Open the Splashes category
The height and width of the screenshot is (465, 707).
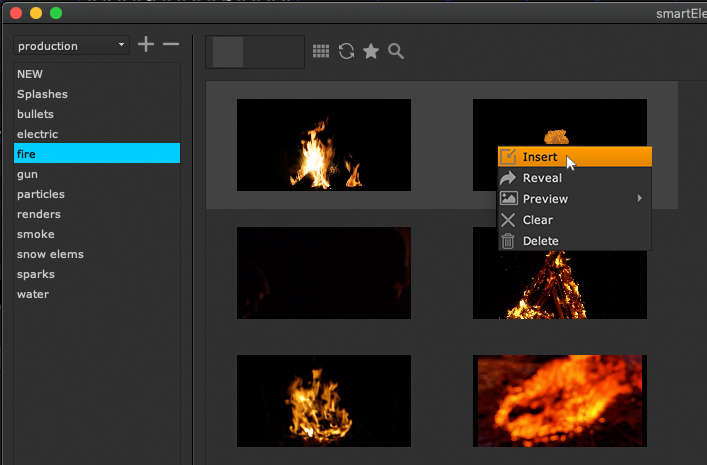[41, 94]
